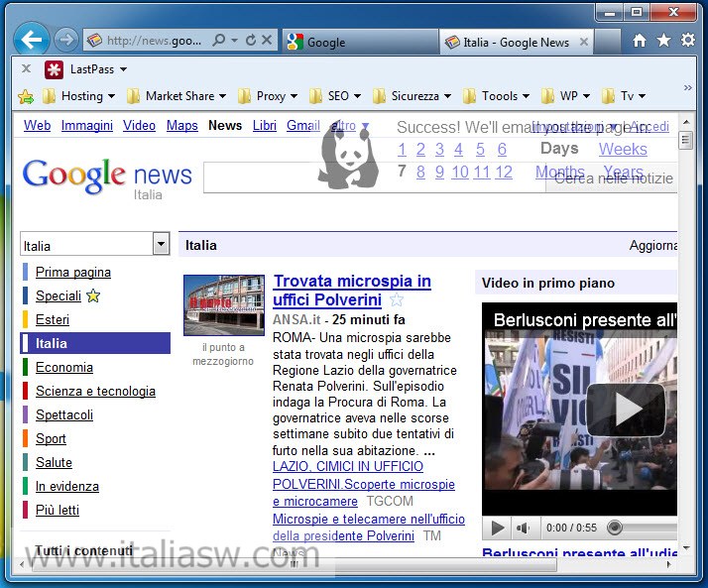The height and width of the screenshot is (588, 708).
Task: Expand the LastPass dropdown arrow
Action: (123, 69)
